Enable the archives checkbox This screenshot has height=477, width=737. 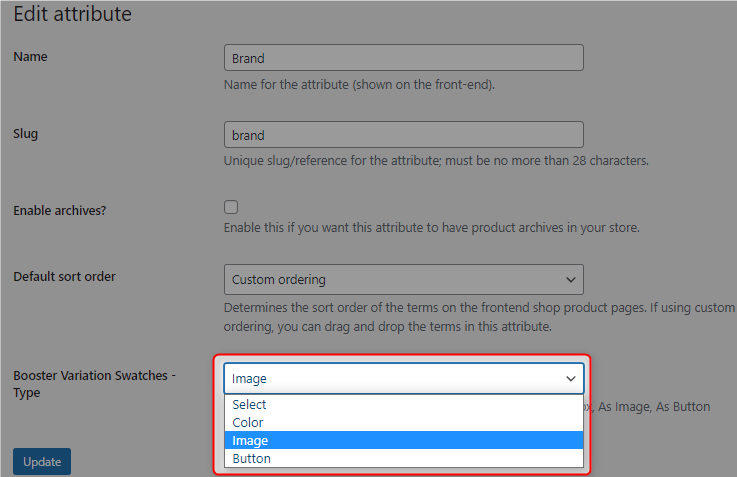231,207
